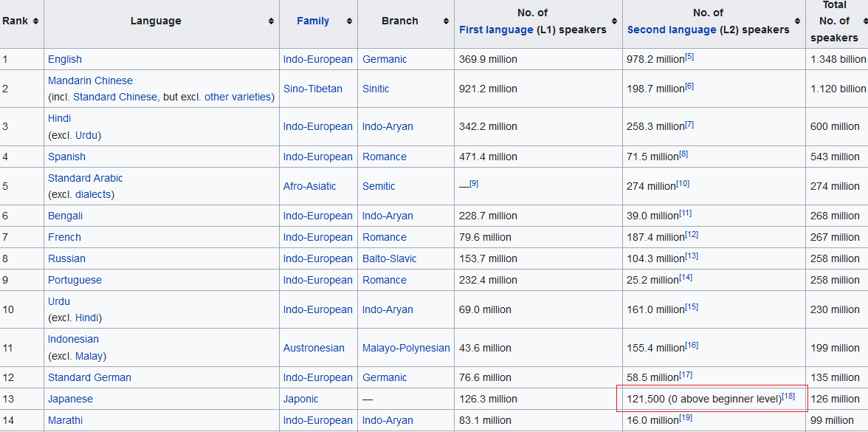The width and height of the screenshot is (868, 432).
Task: Sort the table by the Language column
Action: click(272, 21)
